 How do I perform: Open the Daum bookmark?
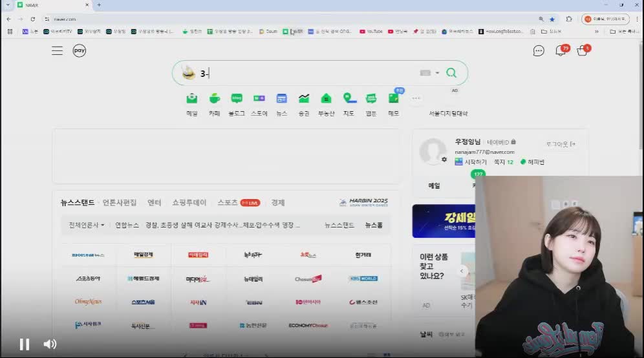pos(268,31)
